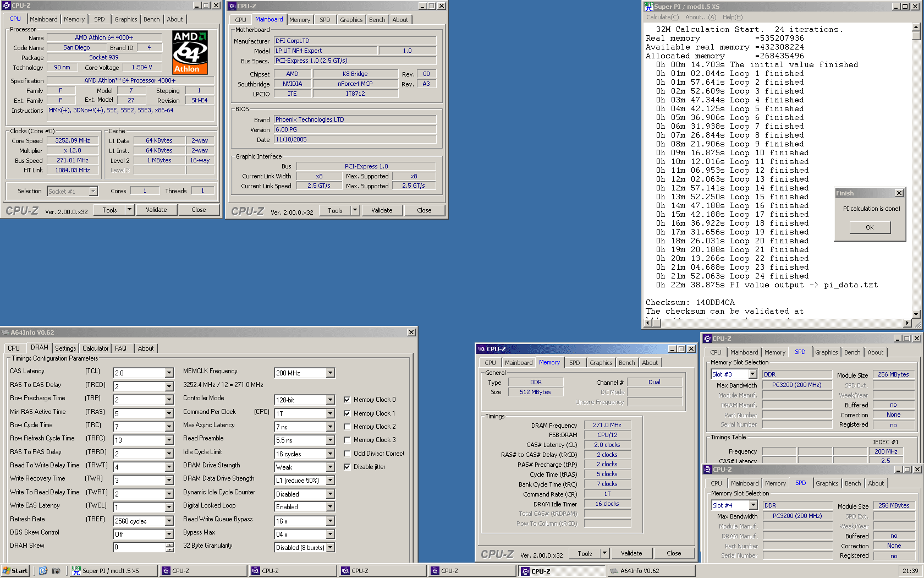Click Close button in CPU-Z Memory window
The width and height of the screenshot is (924, 578).
click(674, 553)
